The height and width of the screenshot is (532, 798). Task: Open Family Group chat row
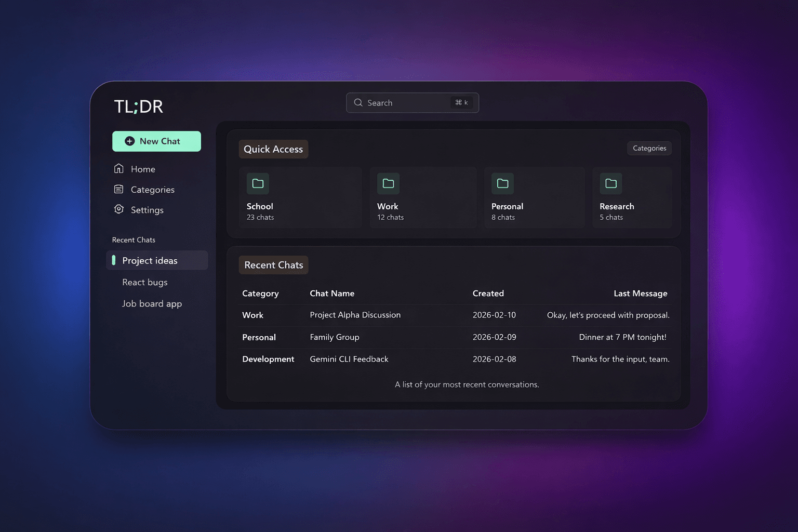pyautogui.click(x=335, y=337)
